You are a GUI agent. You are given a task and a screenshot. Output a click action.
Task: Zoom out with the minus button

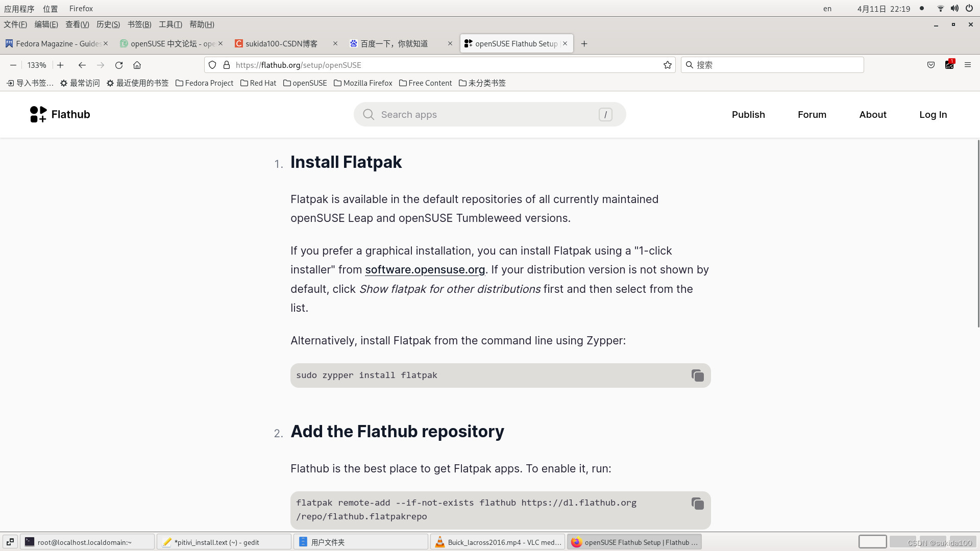[13, 65]
